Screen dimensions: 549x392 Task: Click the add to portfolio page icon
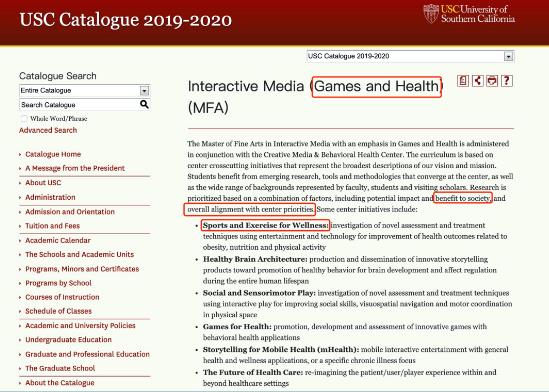tap(463, 81)
